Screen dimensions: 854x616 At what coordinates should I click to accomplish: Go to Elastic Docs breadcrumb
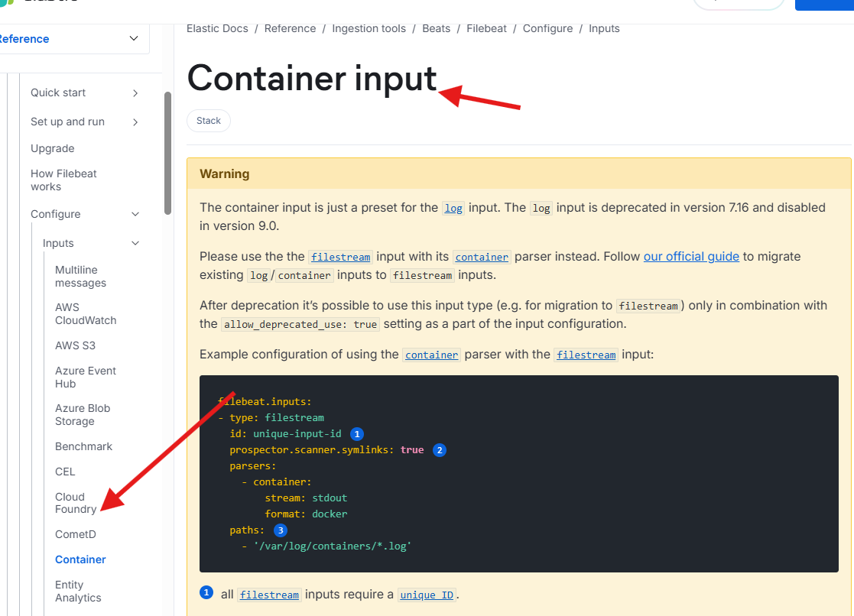[217, 28]
